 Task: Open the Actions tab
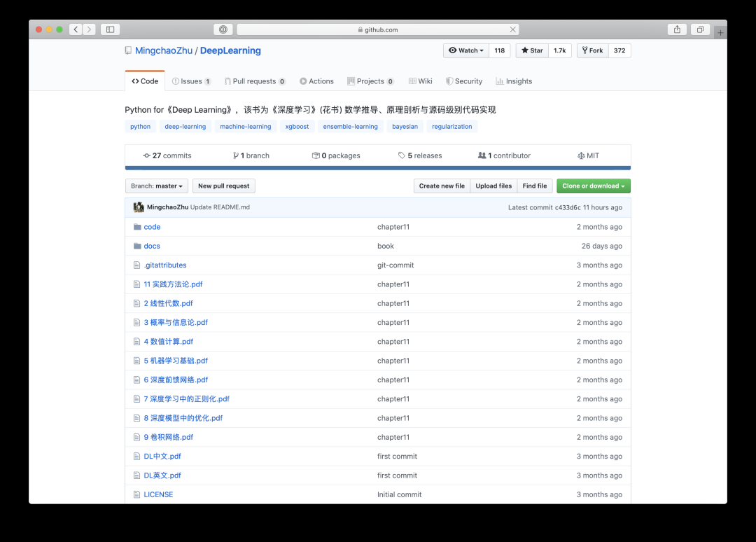(317, 81)
